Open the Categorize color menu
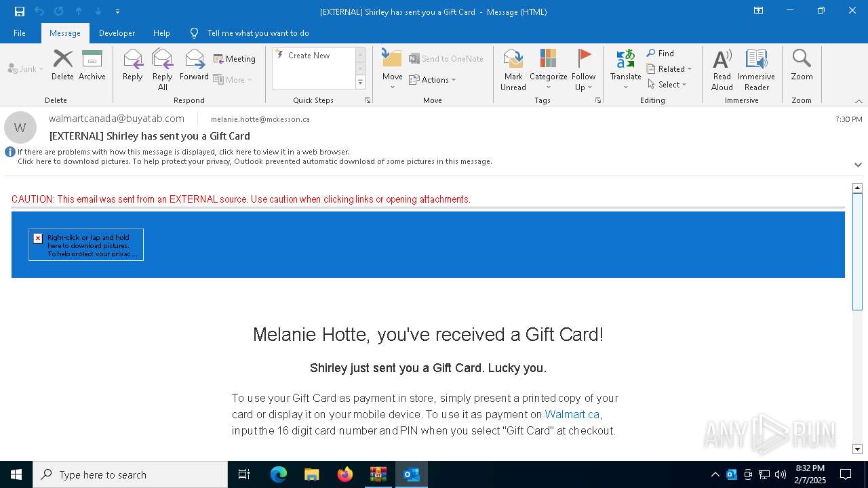868x488 pixels. click(x=548, y=69)
